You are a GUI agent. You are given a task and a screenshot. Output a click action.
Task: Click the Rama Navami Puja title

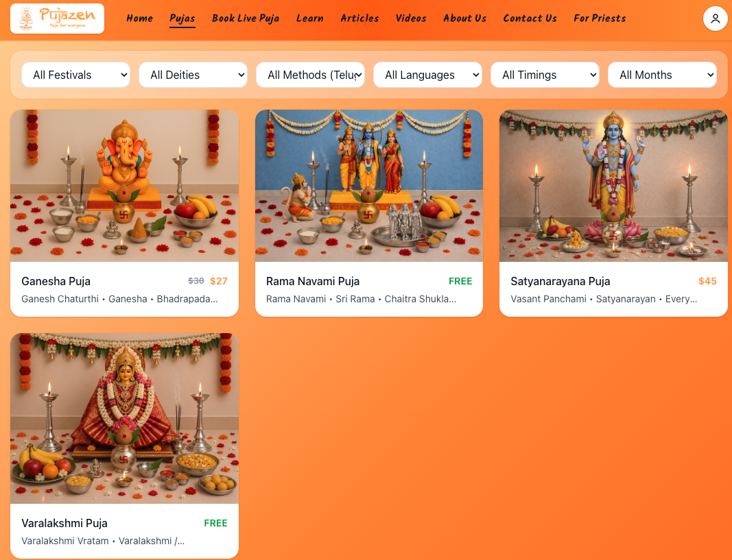313,281
